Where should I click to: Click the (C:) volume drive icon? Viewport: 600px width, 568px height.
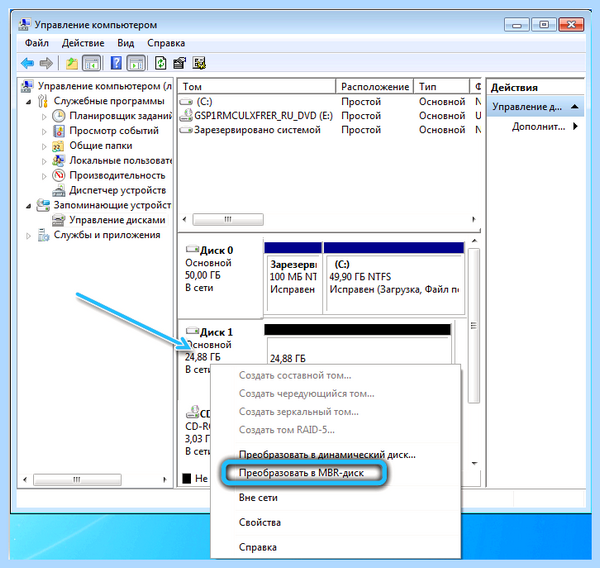point(186,102)
